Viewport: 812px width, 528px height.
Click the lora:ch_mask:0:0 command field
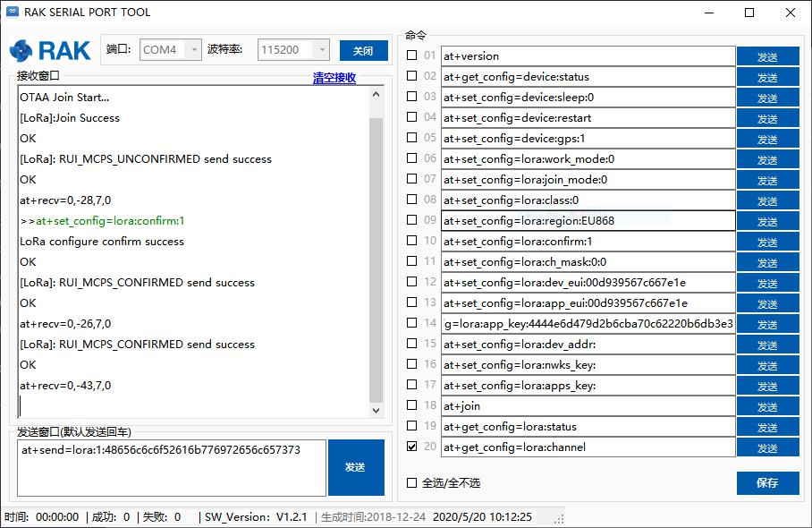coord(588,262)
